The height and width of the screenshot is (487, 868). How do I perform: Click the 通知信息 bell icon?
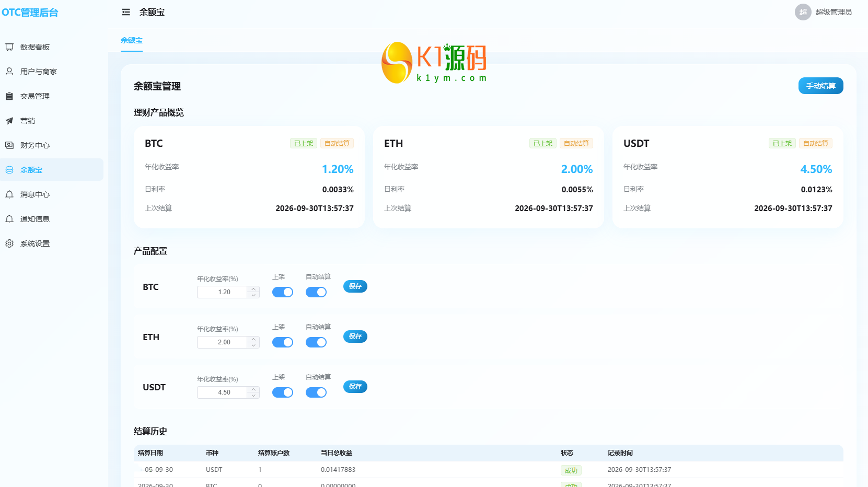click(x=9, y=219)
